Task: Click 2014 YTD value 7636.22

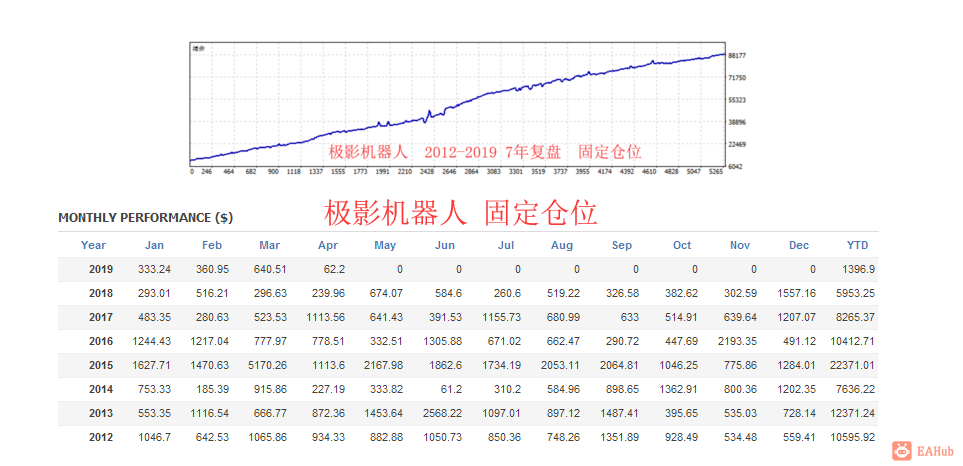Action: point(856,389)
